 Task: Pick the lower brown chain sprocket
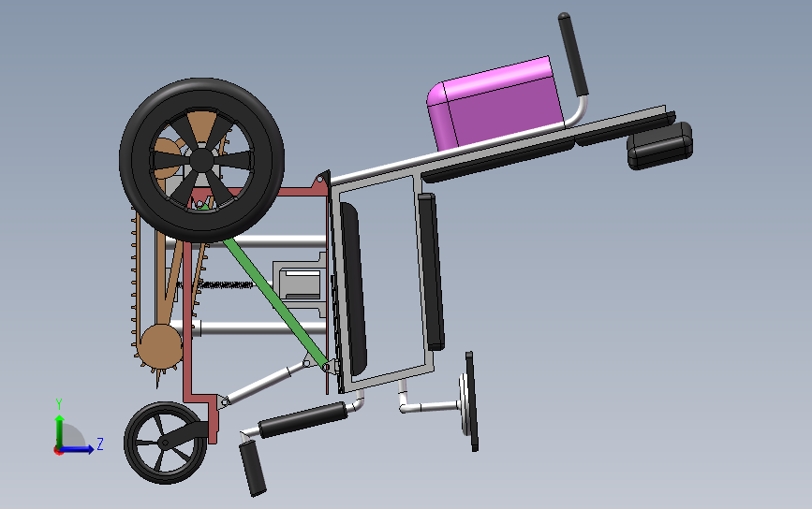pyautogui.click(x=160, y=348)
